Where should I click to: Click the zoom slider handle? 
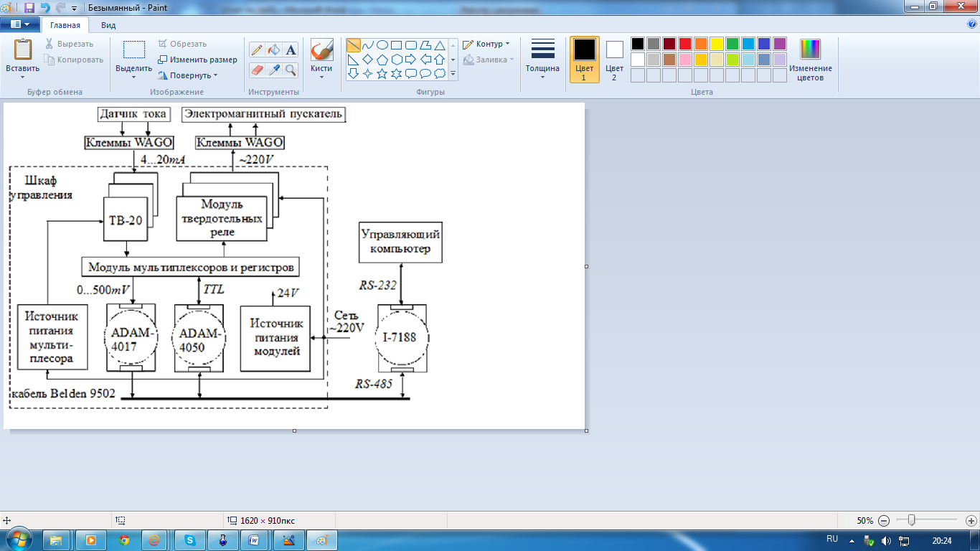[x=911, y=520]
